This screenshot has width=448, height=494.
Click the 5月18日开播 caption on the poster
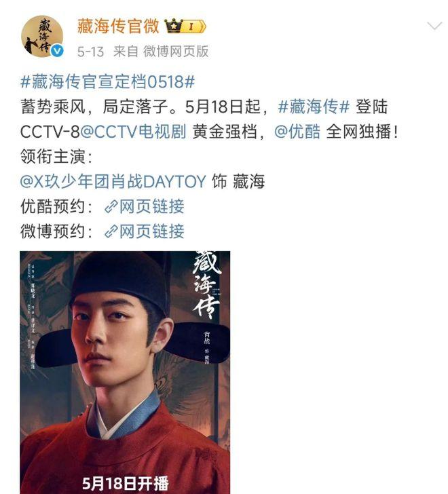125,483
